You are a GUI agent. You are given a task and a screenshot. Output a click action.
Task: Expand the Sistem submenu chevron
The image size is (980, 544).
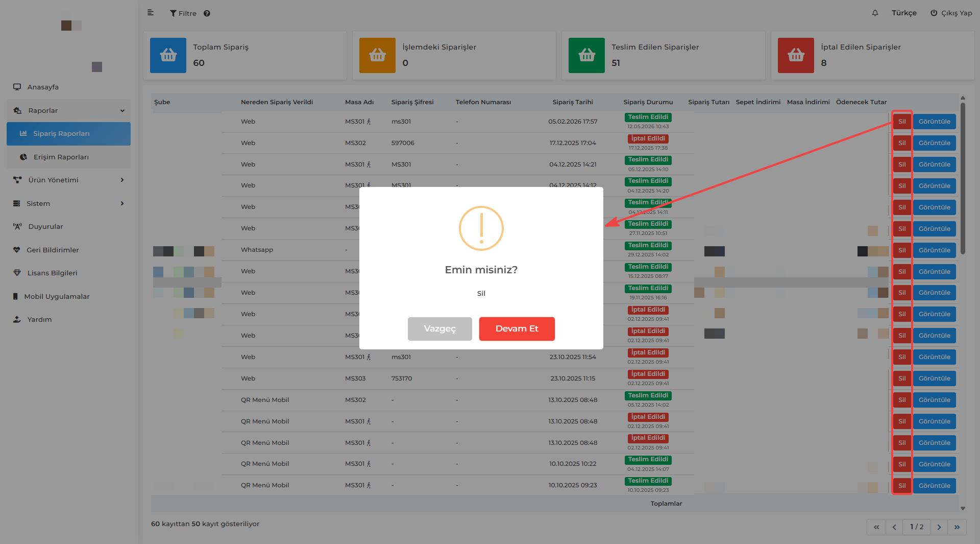tap(122, 203)
